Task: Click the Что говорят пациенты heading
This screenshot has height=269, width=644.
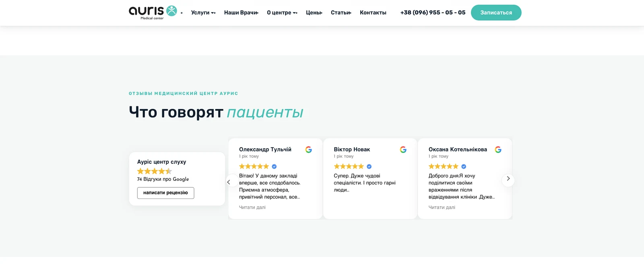Action: (216, 112)
